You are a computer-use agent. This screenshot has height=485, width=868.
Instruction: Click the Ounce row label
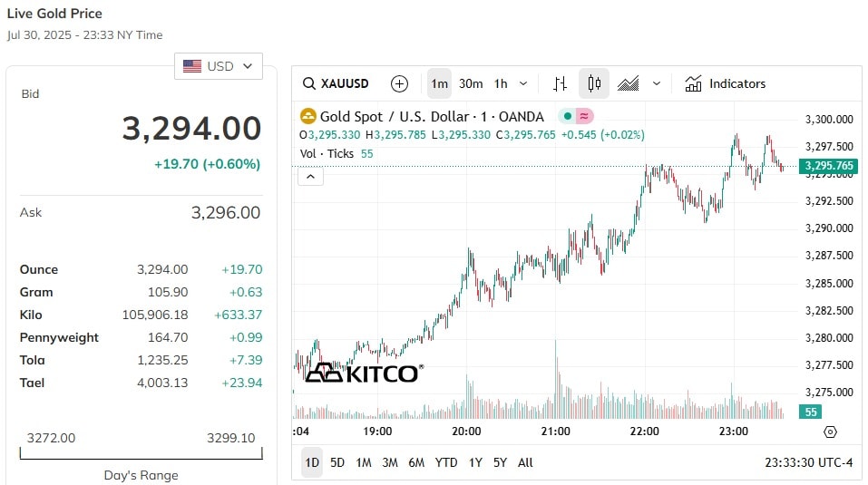pos(39,269)
